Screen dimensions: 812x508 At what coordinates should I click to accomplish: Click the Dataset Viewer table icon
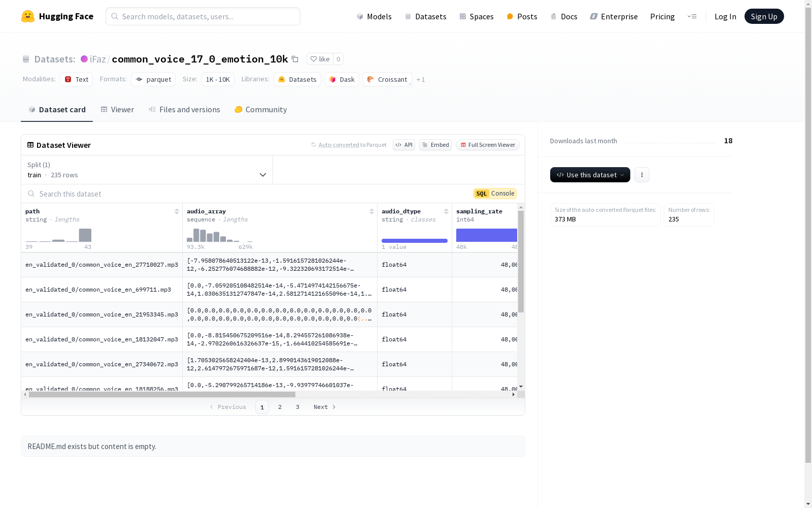(30, 145)
